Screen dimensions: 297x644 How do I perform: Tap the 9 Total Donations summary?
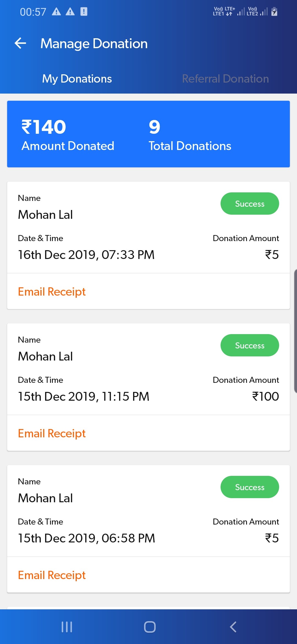190,135
